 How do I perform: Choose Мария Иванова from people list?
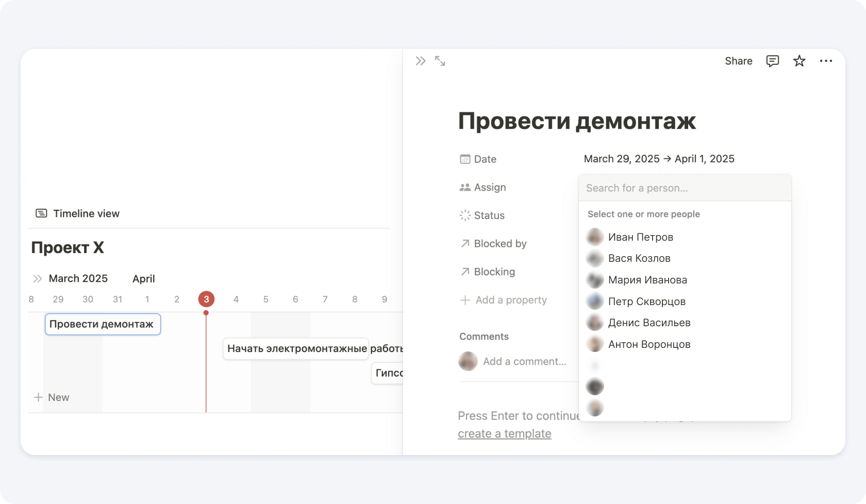[647, 280]
